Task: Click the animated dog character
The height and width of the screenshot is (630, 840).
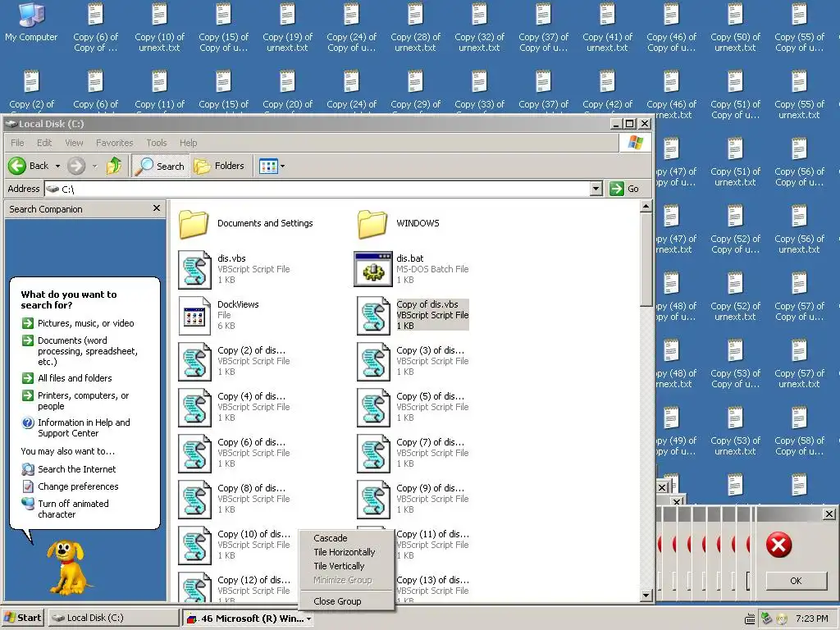Action: 67,566
